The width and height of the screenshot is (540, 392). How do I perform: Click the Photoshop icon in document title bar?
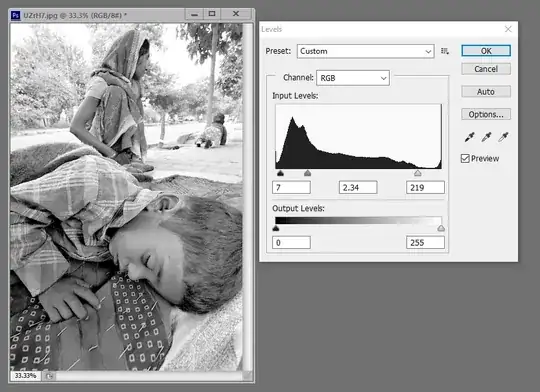point(15,15)
